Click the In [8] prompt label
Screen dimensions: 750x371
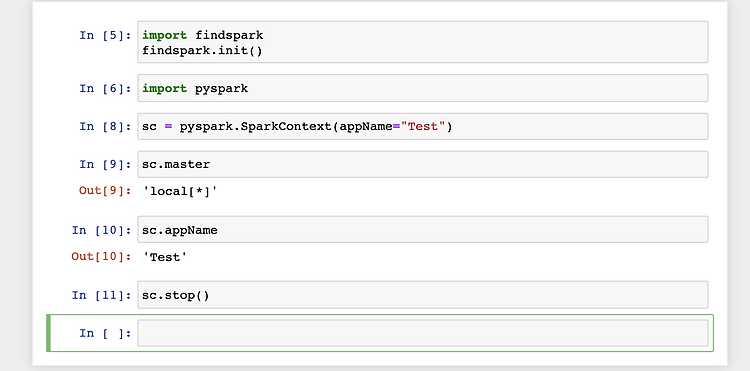coord(105,126)
